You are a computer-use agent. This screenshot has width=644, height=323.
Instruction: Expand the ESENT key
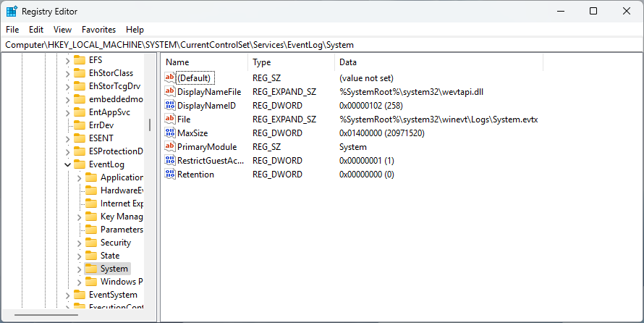point(68,139)
